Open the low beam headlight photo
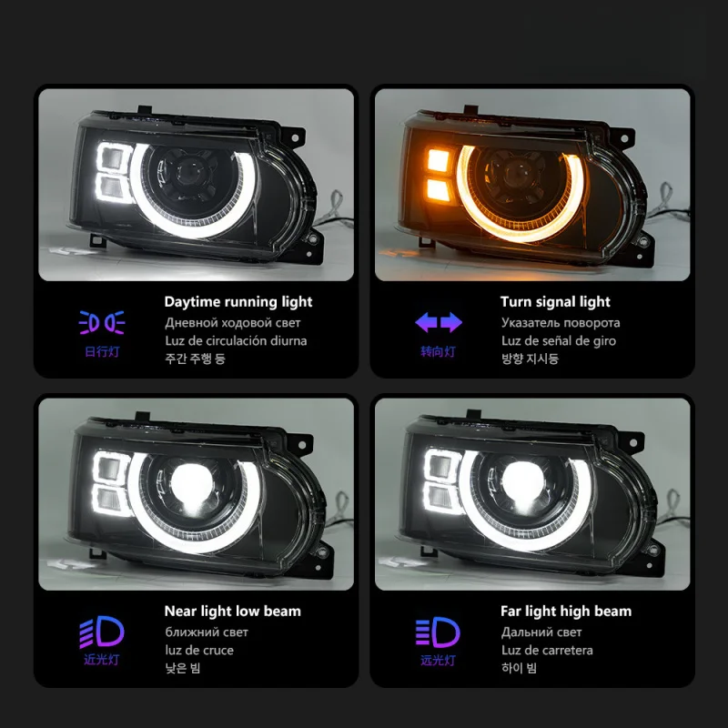Image resolution: width=728 pixels, height=728 pixels. click(196, 494)
